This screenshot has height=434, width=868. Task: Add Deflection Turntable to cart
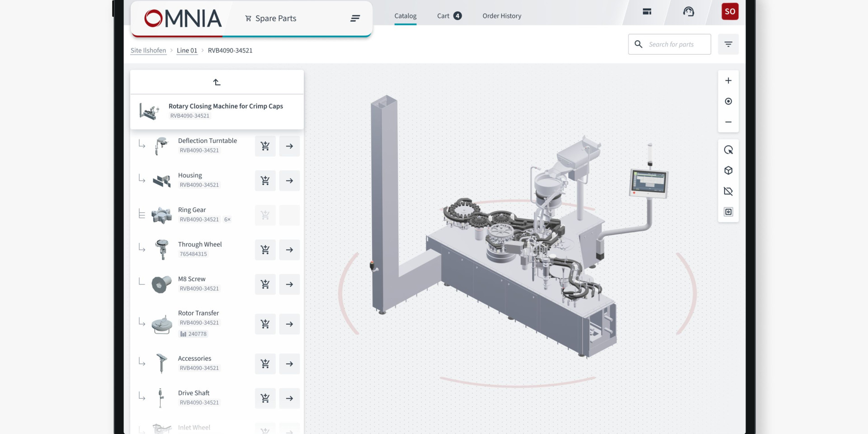[x=265, y=146]
